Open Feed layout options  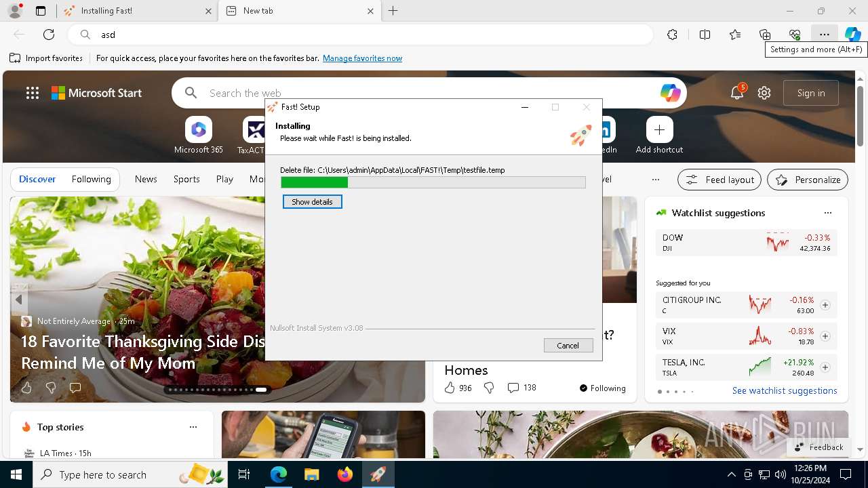[719, 180]
